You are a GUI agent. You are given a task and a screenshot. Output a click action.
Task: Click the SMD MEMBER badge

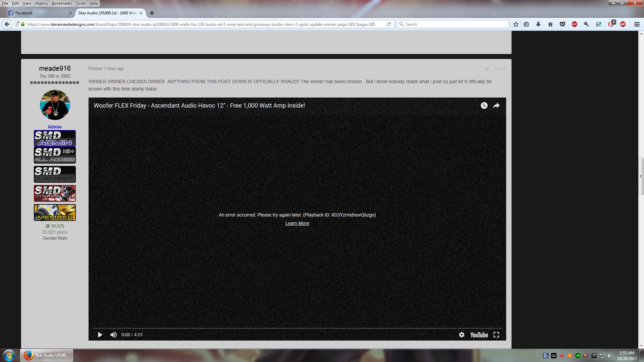click(55, 174)
